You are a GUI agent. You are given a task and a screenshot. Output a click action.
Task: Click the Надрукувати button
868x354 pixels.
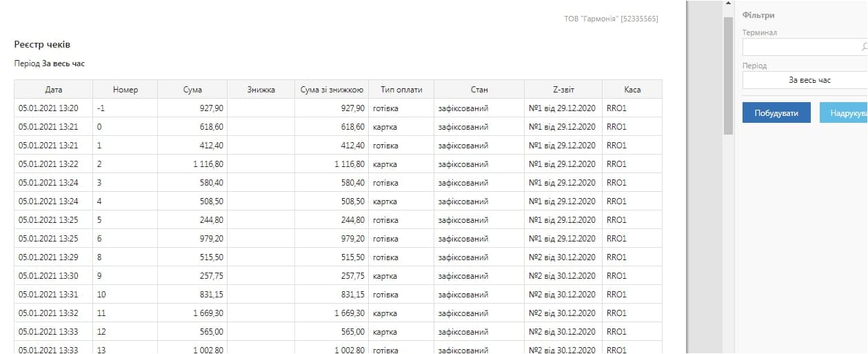pos(844,113)
